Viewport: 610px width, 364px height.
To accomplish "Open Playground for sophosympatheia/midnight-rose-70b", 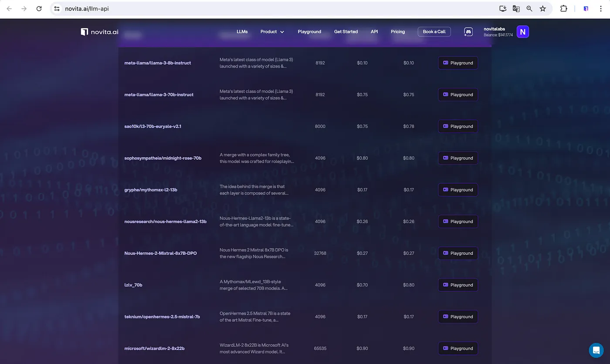I will [458, 158].
